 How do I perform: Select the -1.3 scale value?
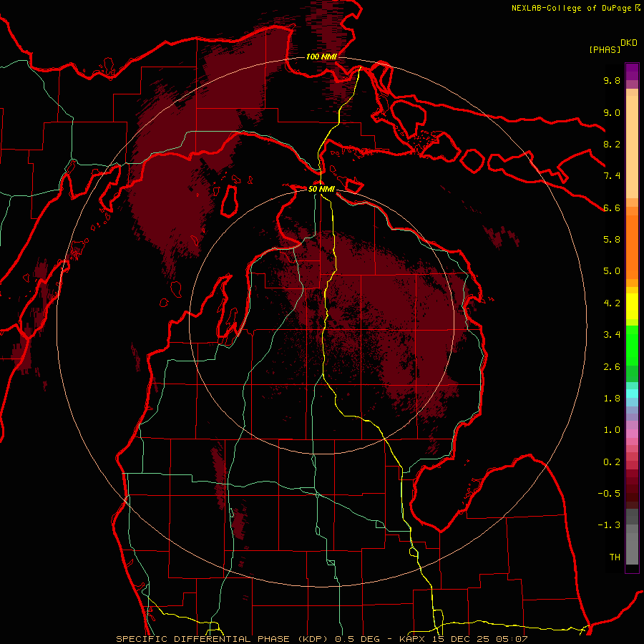pyautogui.click(x=609, y=525)
